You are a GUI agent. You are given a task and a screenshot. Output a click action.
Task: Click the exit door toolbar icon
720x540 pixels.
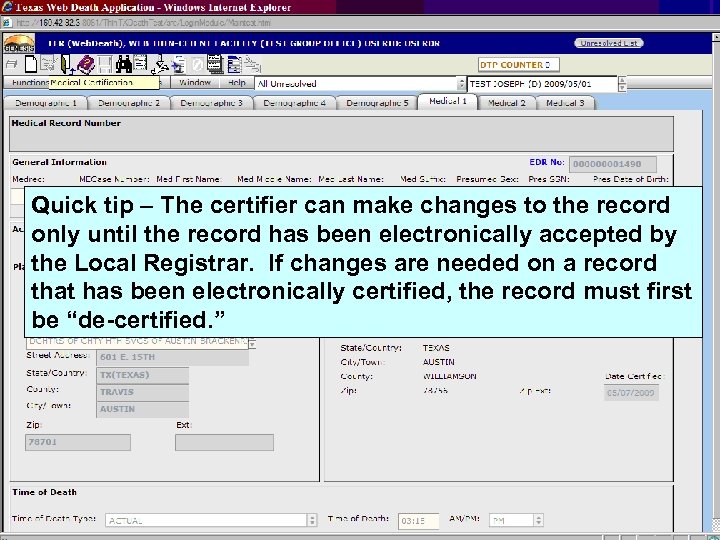(66, 64)
